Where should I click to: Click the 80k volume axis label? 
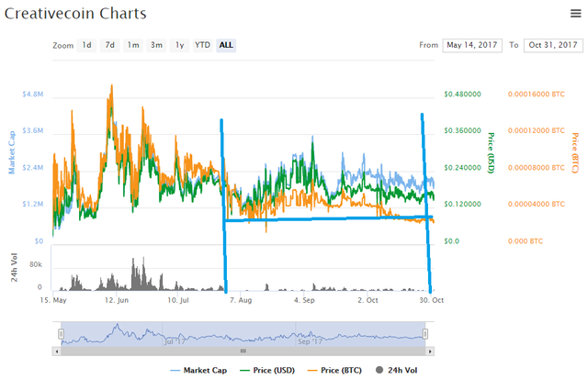tap(36, 264)
